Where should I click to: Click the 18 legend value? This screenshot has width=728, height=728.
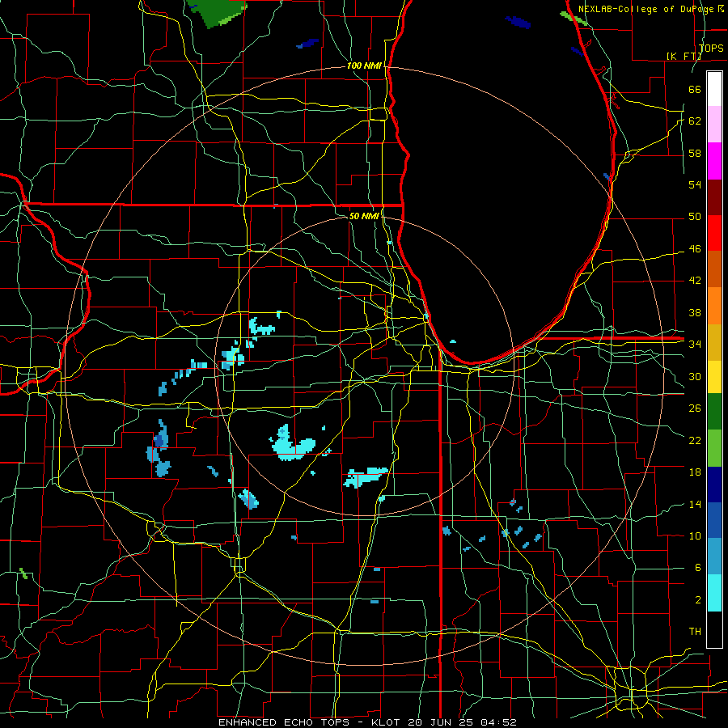tap(695, 472)
